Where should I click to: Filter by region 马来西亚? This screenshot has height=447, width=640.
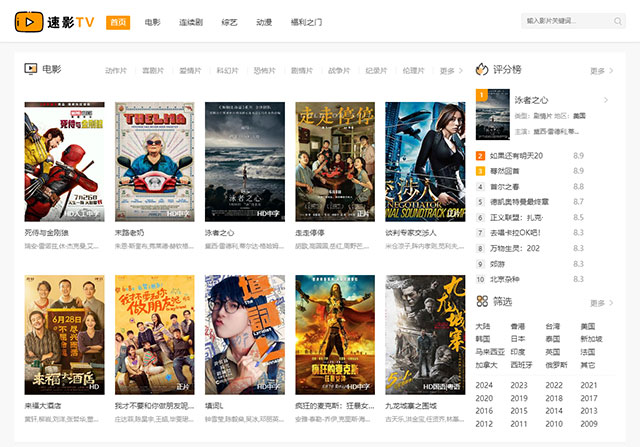(x=490, y=352)
